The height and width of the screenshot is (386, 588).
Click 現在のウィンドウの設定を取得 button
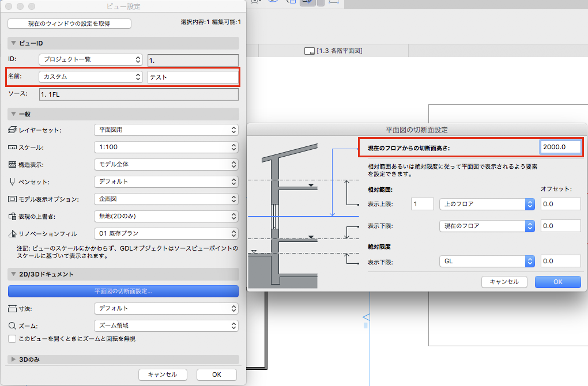tap(69, 24)
